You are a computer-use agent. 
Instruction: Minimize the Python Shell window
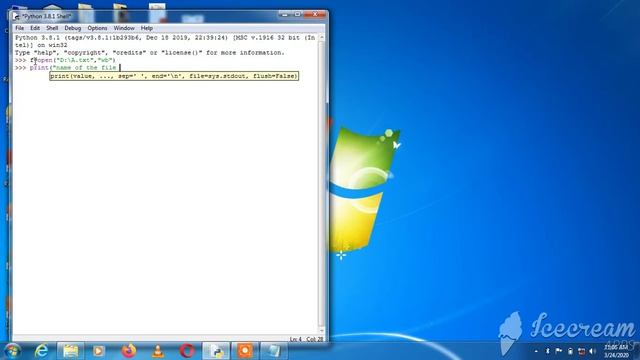pos(285,15)
